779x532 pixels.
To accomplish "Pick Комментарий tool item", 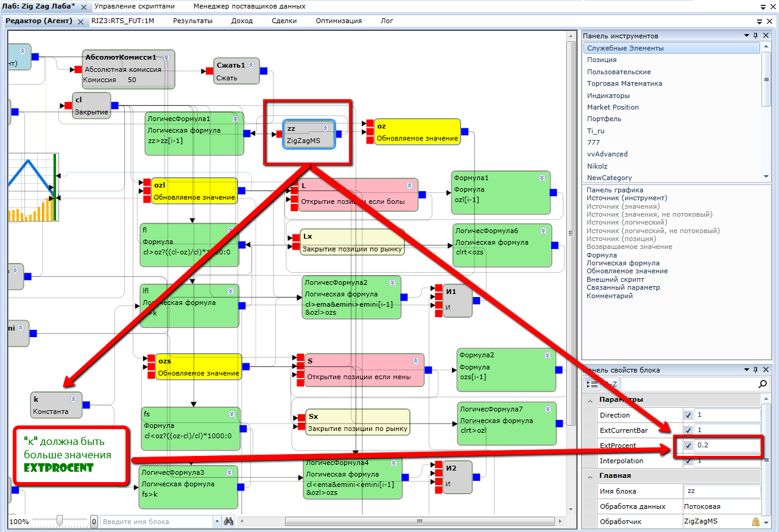I will 610,296.
